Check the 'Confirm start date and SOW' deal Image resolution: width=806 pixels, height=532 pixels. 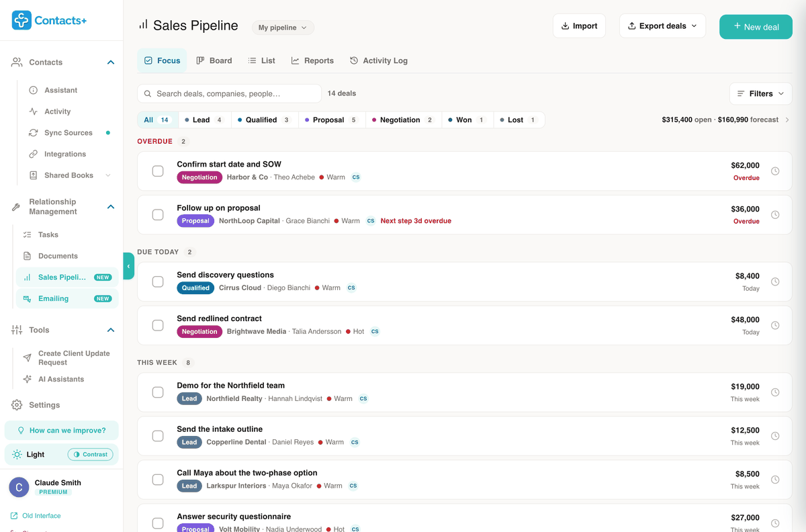[158, 171]
